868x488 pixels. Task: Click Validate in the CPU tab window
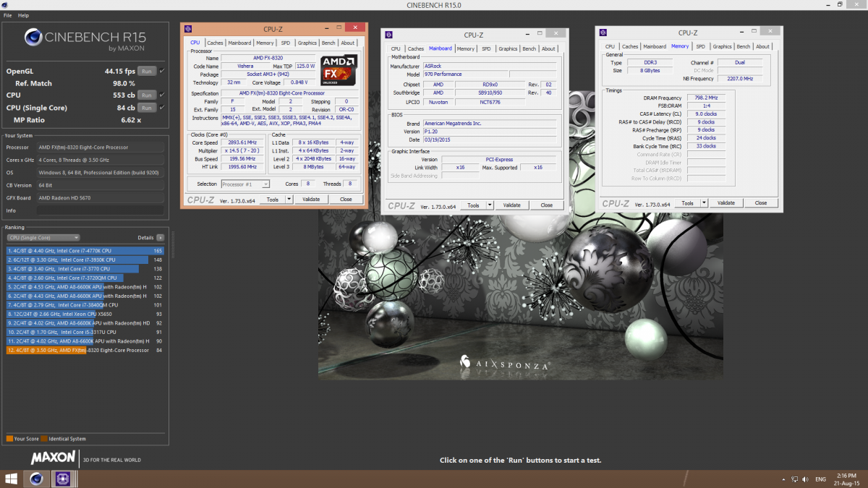pos(311,200)
